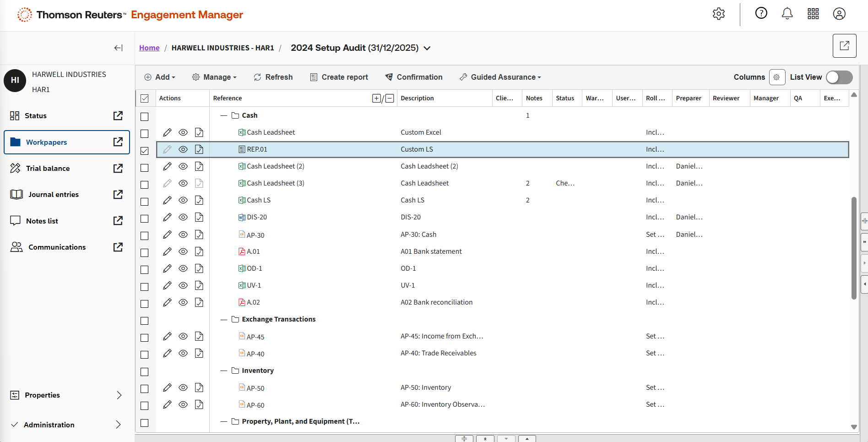Open Trial balance in sidebar

[x=48, y=169]
